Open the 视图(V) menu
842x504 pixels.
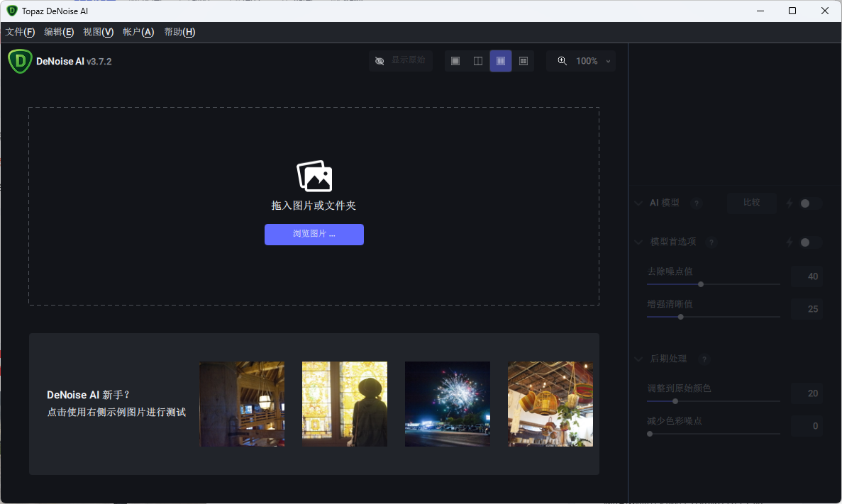[x=99, y=32]
